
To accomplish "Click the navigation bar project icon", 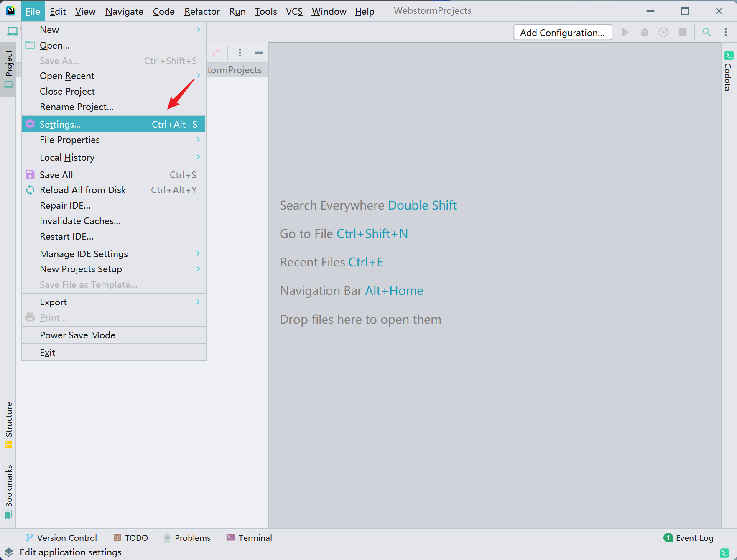I will point(13,31).
